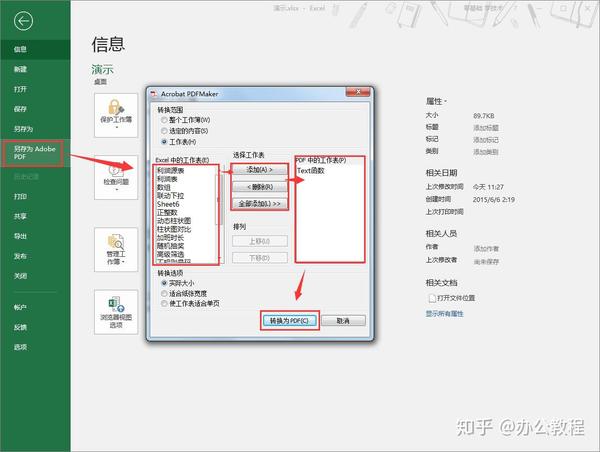Image resolution: width=600 pixels, height=452 pixels.
Task: Open the 检查问题 dropdown button
Action: tap(116, 177)
